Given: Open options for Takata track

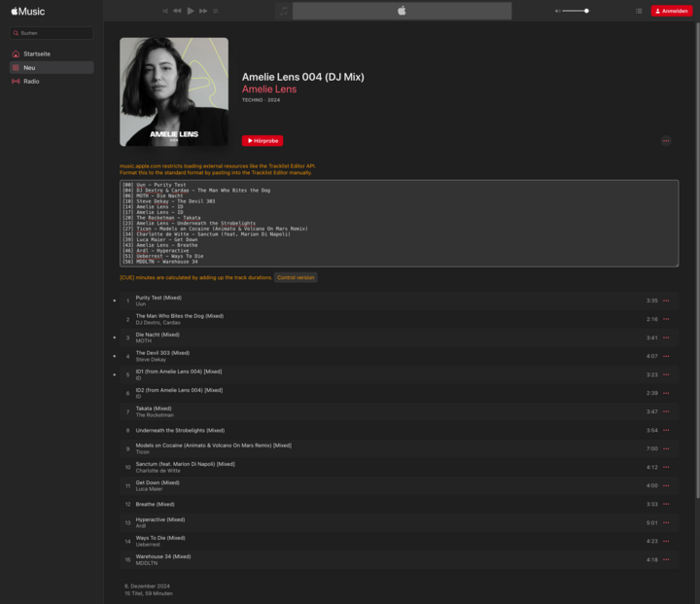Looking at the screenshot, I should click(666, 411).
